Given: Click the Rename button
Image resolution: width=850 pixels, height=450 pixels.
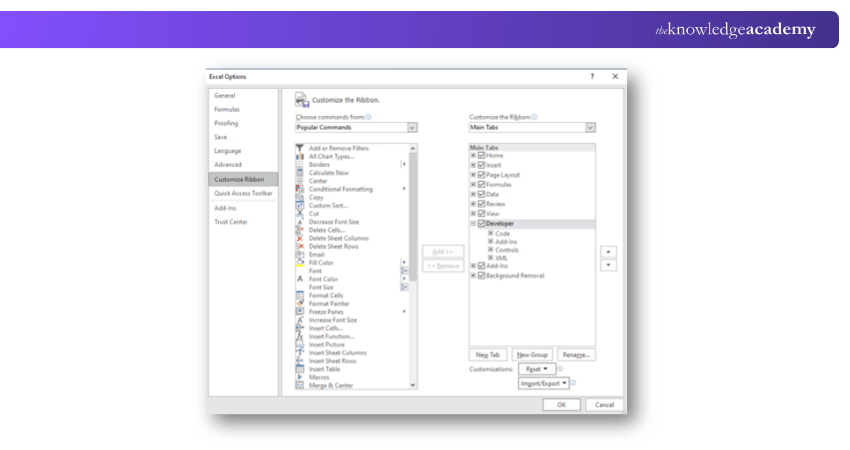Looking at the screenshot, I should coord(576,355).
